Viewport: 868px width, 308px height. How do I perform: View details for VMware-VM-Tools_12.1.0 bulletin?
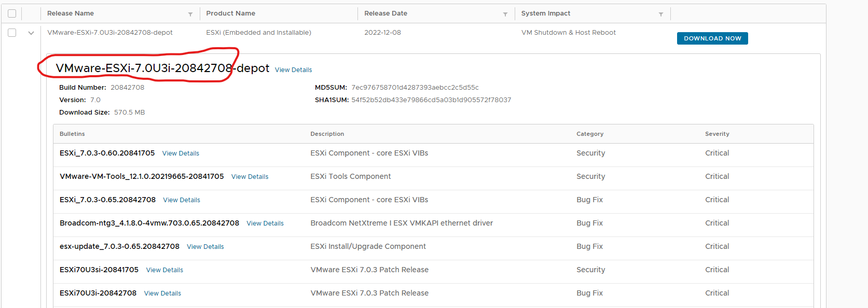point(250,177)
